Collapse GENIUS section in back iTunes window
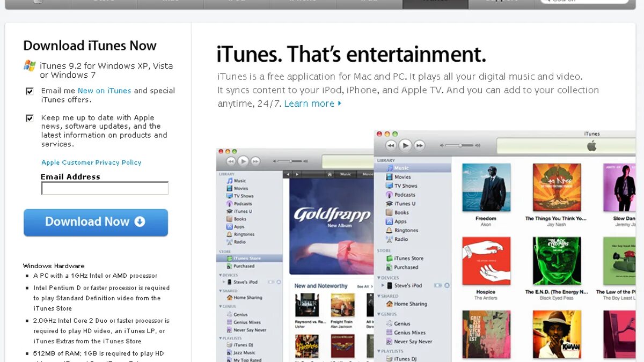Viewport: 644px width, 362px height. (220, 307)
